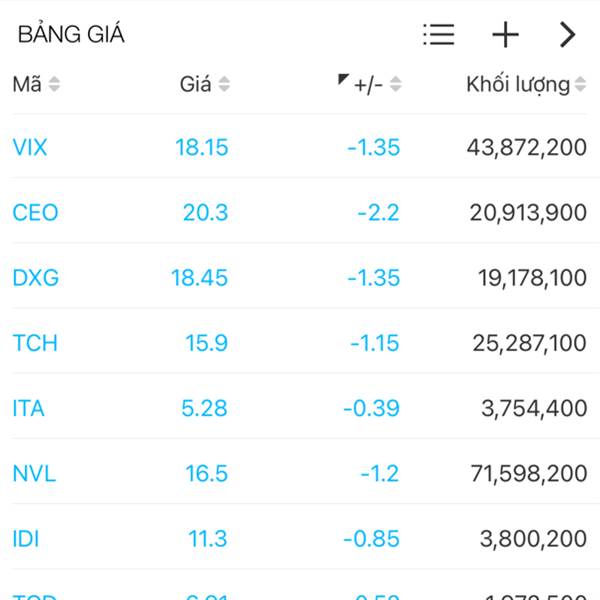Open the CEO stock symbol
Screen dimensions: 600x600
point(35,212)
